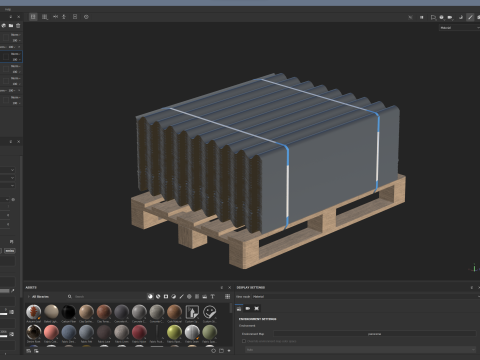This screenshot has height=360, width=480.
Task: Filter assets by materials sphere icon
Action: tap(150, 296)
